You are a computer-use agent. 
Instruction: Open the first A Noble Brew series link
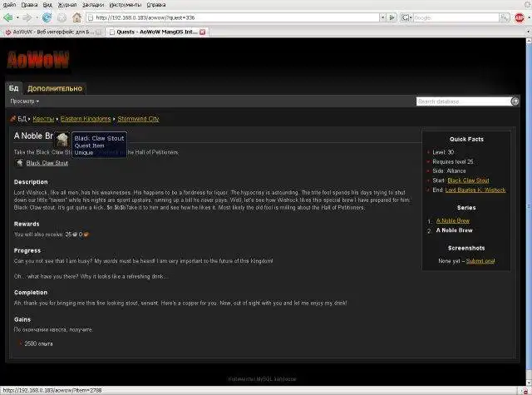click(452, 221)
